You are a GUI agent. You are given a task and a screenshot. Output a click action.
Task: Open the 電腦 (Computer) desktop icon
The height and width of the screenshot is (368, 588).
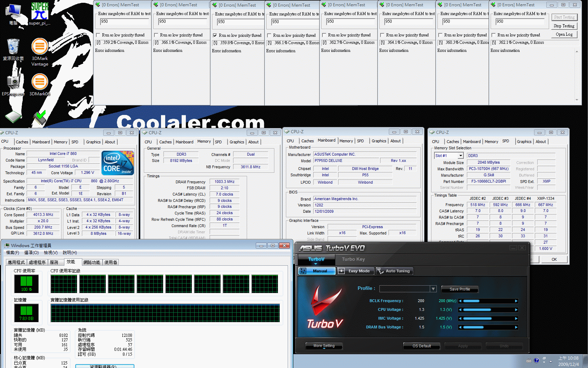(x=13, y=14)
